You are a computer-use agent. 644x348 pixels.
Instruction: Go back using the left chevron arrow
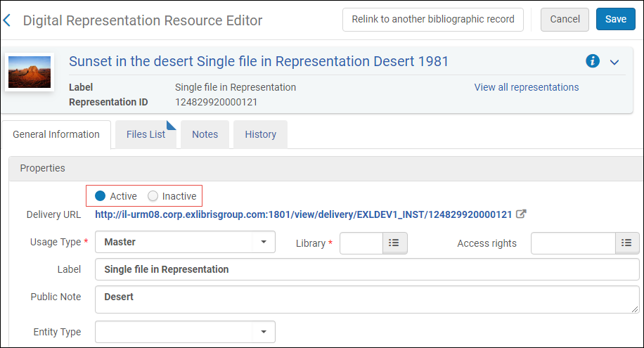pos(7,20)
